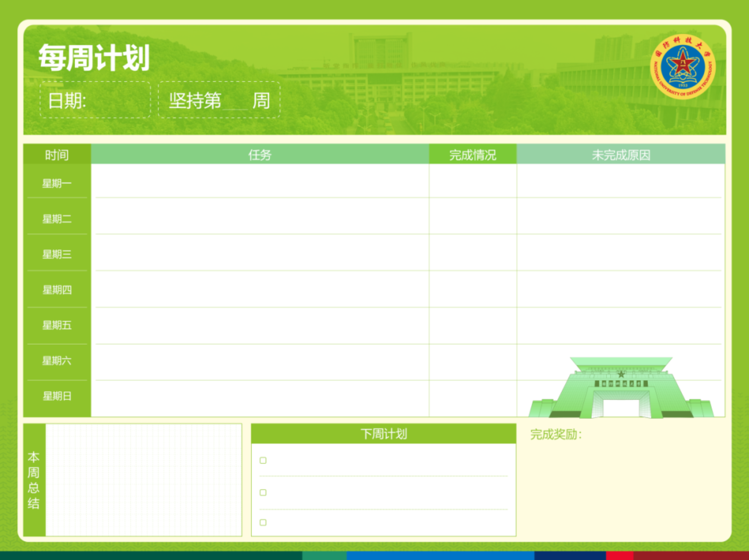Click the 星期一 row label
Screen dimensions: 749x560
pos(57,183)
